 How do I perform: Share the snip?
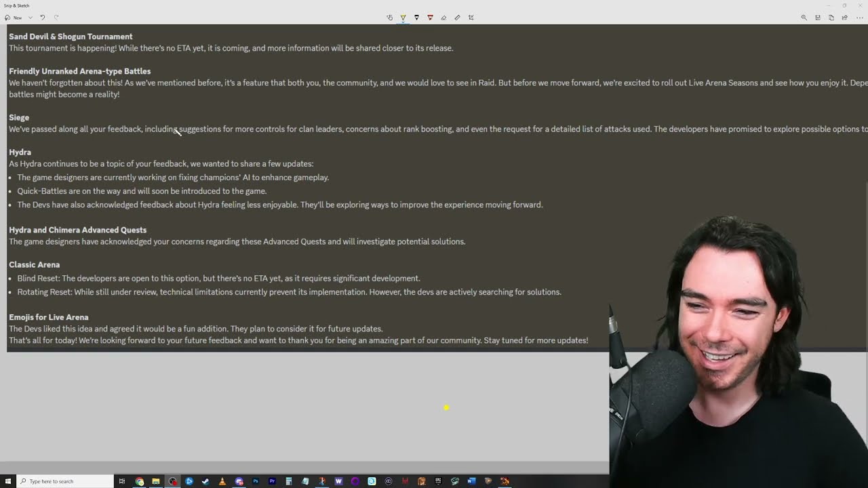point(844,18)
